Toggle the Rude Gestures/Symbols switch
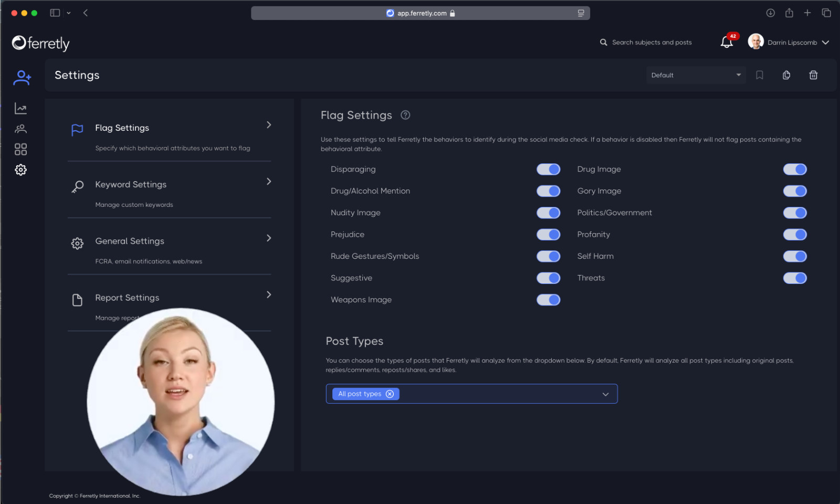Screen dimensions: 840x504 (x=548, y=256)
